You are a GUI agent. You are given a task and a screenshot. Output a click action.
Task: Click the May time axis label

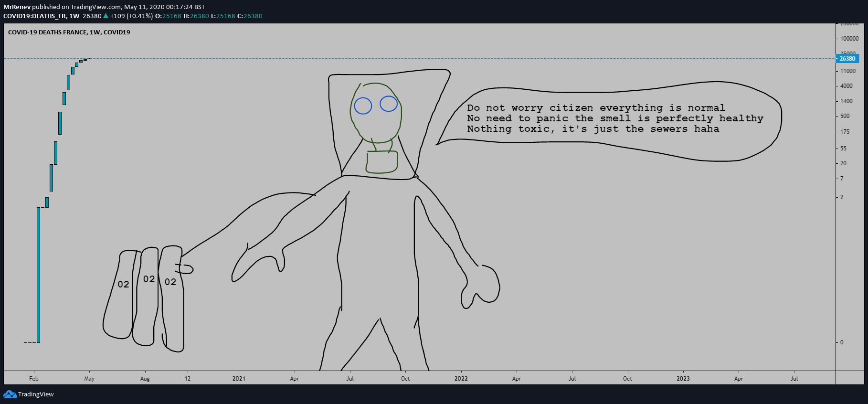(89, 379)
